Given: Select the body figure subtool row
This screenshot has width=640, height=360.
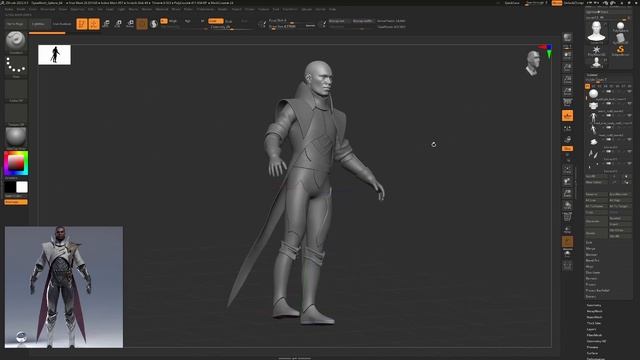Looking at the screenshot, I should tap(609, 118).
